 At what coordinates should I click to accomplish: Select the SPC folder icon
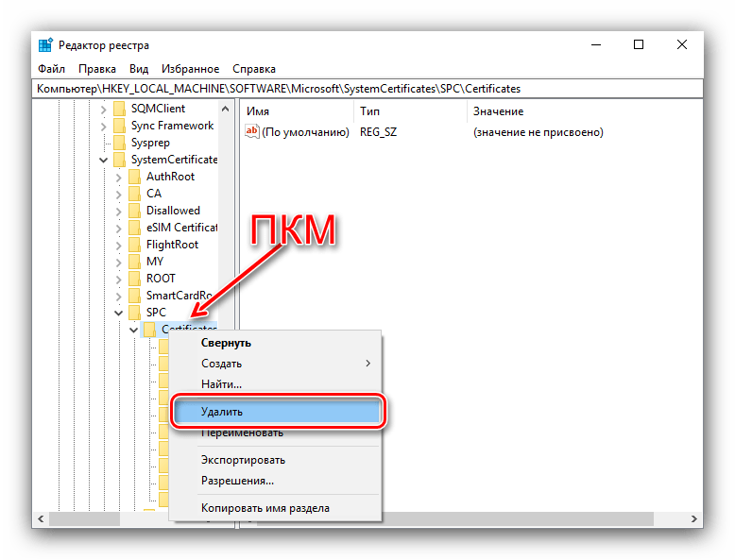134,312
